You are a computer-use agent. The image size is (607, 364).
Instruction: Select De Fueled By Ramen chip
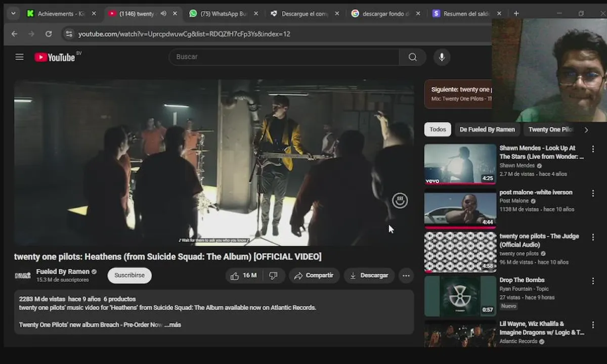[487, 129]
